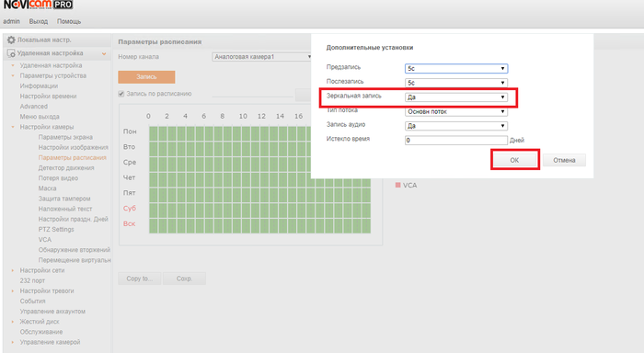Screen dimensions: 644x353
Task: Toggle Запись по расписанию checkbox
Action: (x=121, y=94)
